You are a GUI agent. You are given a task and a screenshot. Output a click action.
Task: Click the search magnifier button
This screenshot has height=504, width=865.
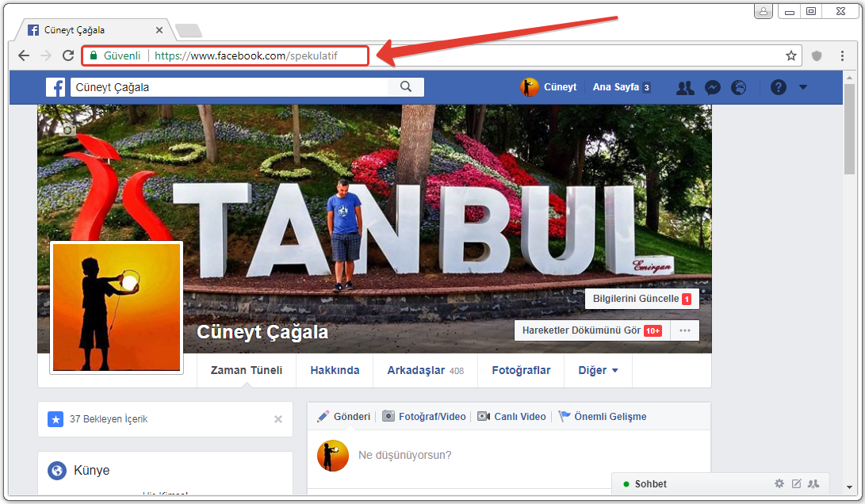[406, 87]
